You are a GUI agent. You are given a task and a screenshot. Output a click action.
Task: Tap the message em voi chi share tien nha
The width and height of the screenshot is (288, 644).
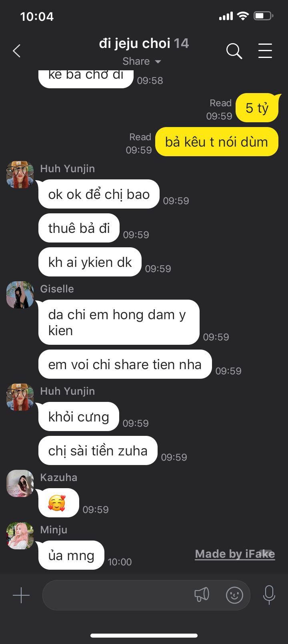(x=125, y=364)
